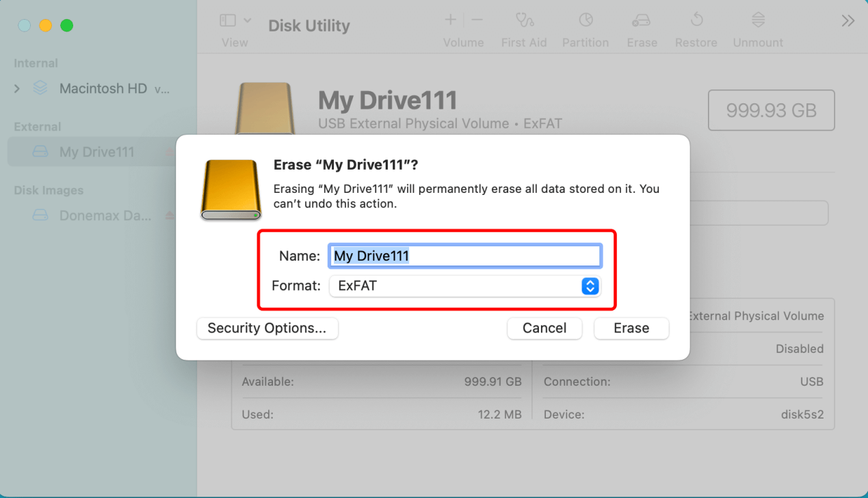Open the View options dropdown chevron
868x498 pixels.
coord(248,20)
